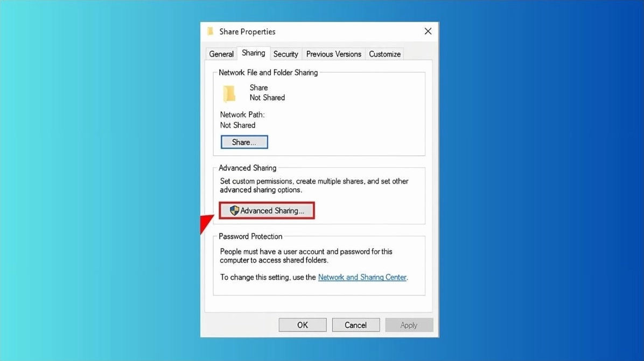Close the Share Properties dialog
The image size is (644, 361).
point(428,31)
